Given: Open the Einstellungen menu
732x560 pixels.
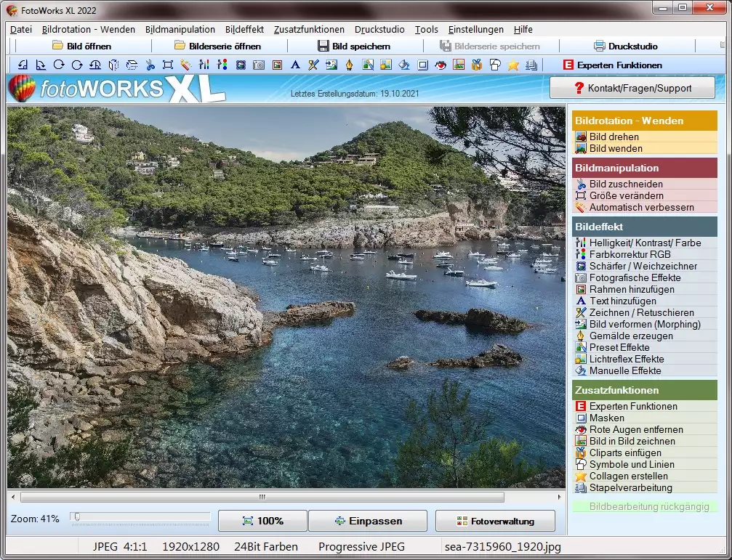Looking at the screenshot, I should (475, 30).
